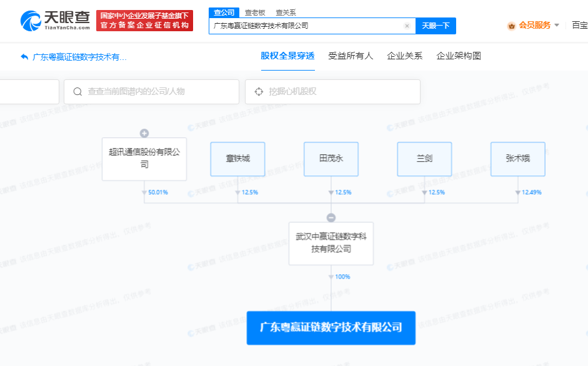
Task: Click the Tianyancha logo
Action: click(55, 21)
